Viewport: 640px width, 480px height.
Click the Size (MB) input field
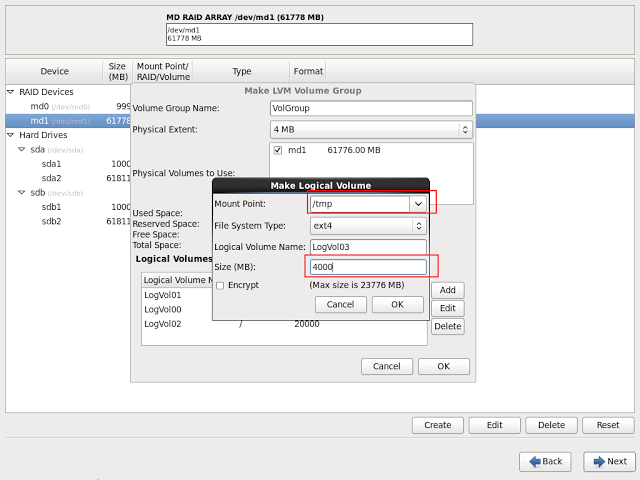pos(367,267)
